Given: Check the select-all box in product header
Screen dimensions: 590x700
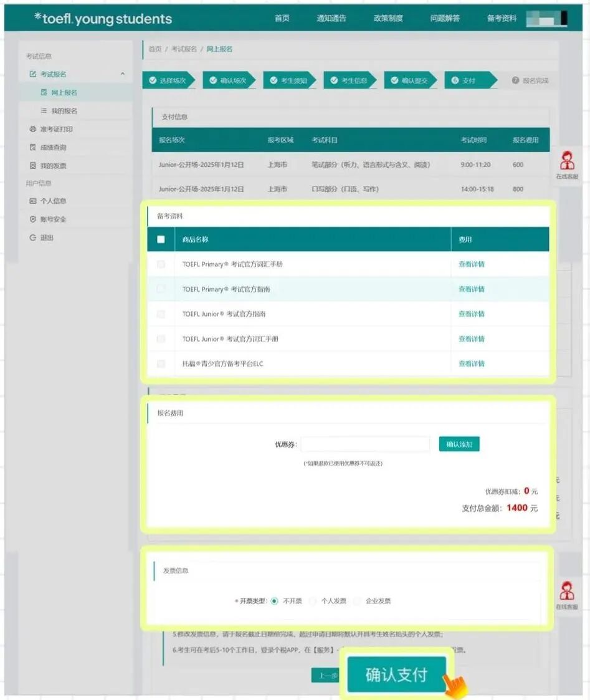Looking at the screenshot, I should point(161,239).
